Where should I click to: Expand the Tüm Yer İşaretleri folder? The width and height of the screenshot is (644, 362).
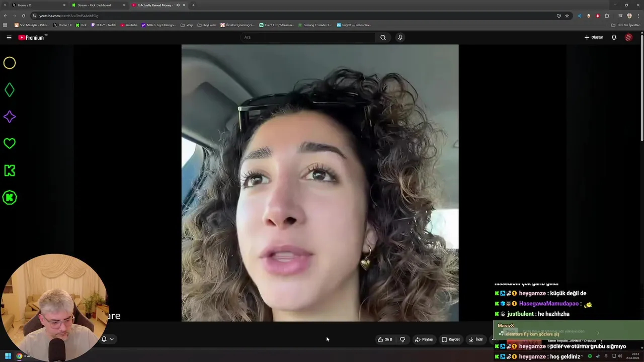625,25
